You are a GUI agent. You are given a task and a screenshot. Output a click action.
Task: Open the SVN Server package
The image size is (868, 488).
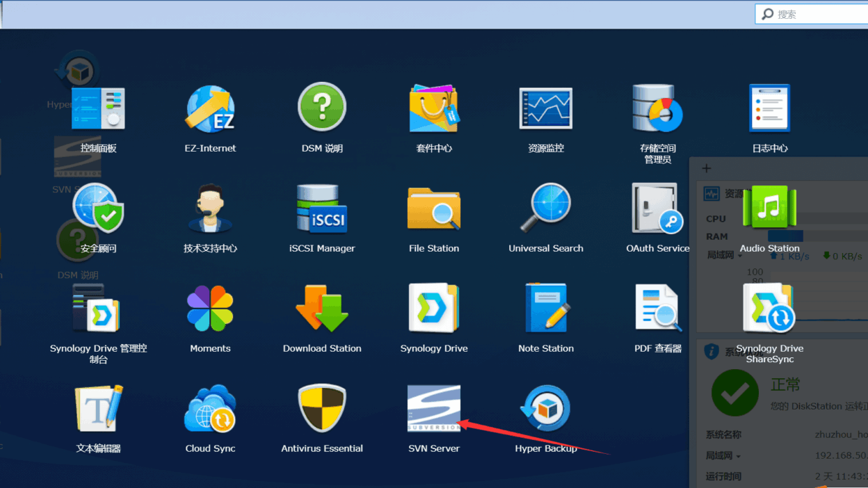[x=434, y=409]
